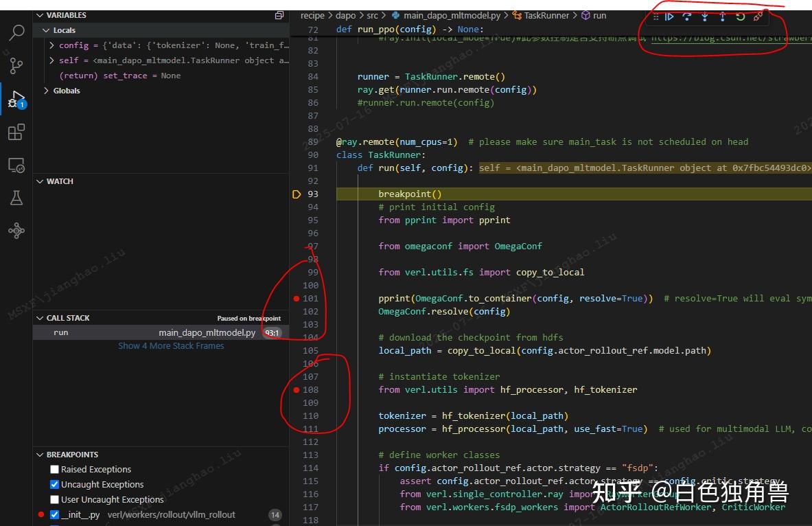Viewport: 812px width, 526px height.
Task: Select the run frame in CALL STACK
Action: tap(61, 332)
